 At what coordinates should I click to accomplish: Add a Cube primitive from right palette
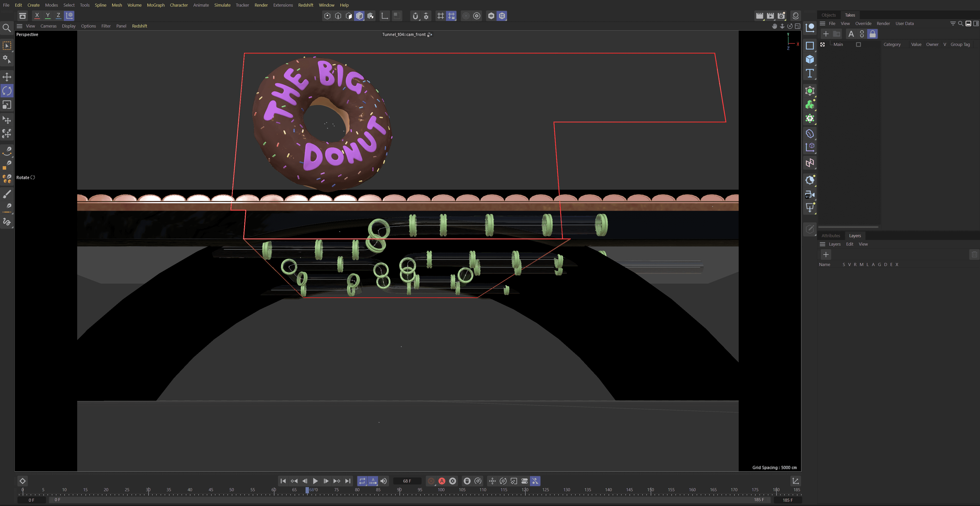(809, 59)
